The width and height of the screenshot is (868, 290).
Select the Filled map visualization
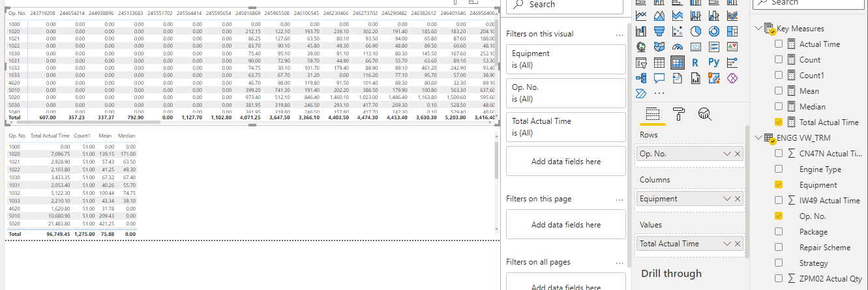[x=659, y=46]
